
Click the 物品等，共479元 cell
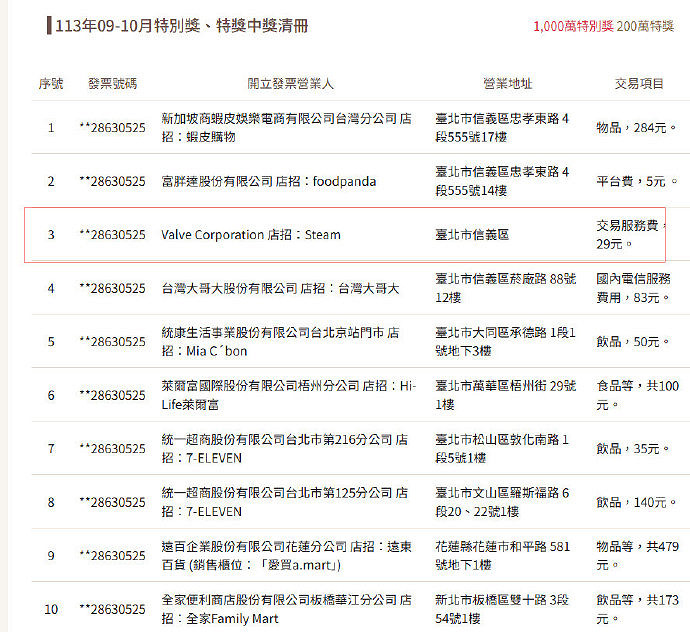pyautogui.click(x=638, y=555)
